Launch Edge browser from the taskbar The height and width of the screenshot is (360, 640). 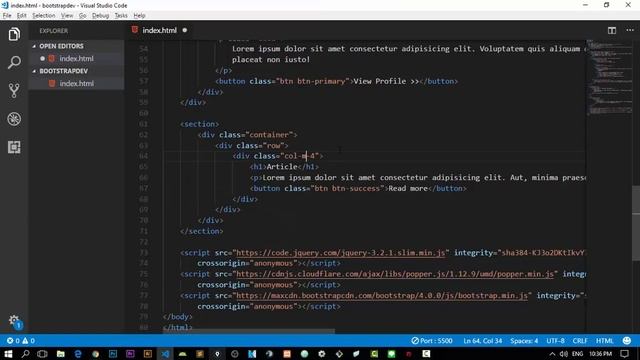[78, 354]
